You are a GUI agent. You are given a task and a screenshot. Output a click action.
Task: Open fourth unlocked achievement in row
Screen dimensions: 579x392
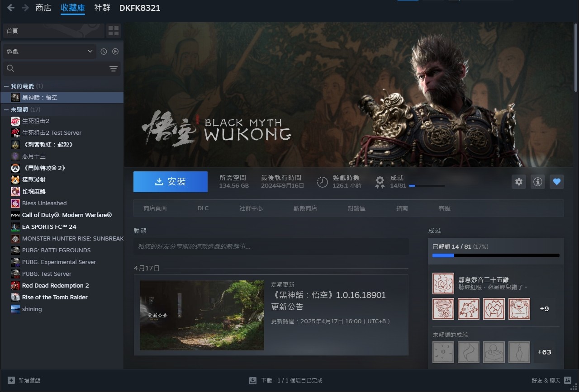(x=519, y=309)
